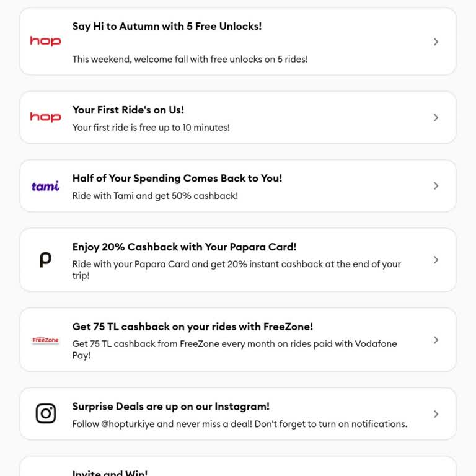Screen dimensions: 476x476
Task: Tap the Papara logo icon
Action: pyautogui.click(x=45, y=260)
